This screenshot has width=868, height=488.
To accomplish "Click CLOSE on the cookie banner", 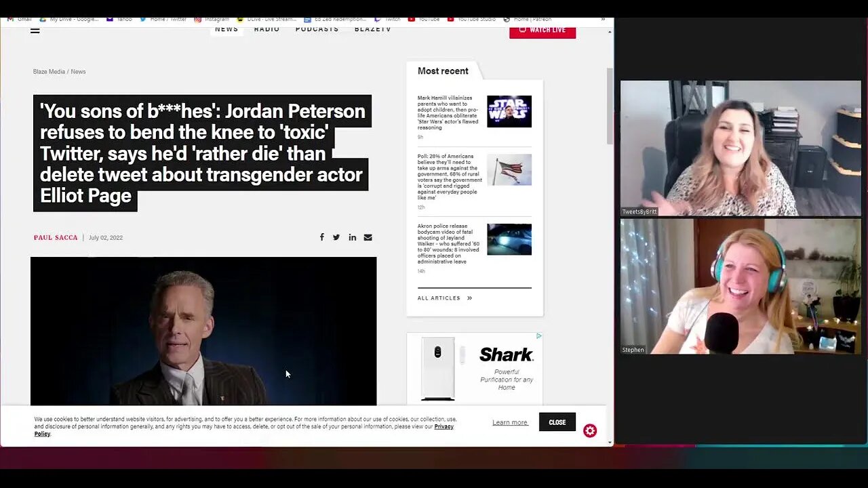I will (557, 422).
